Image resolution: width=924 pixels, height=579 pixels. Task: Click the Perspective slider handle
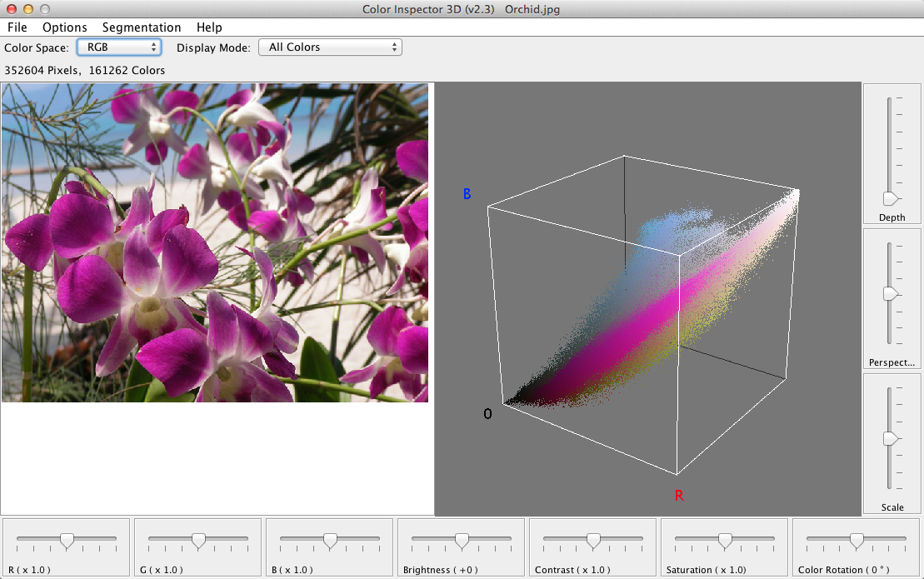coord(891,293)
